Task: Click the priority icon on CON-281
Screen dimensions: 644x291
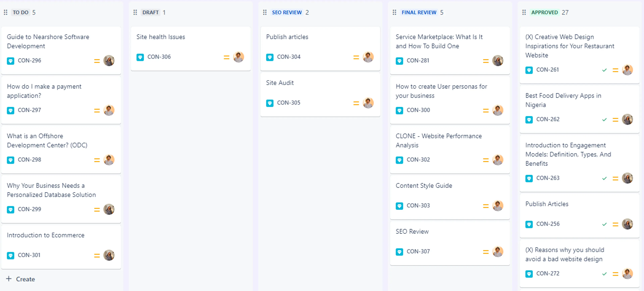Action: click(x=486, y=61)
